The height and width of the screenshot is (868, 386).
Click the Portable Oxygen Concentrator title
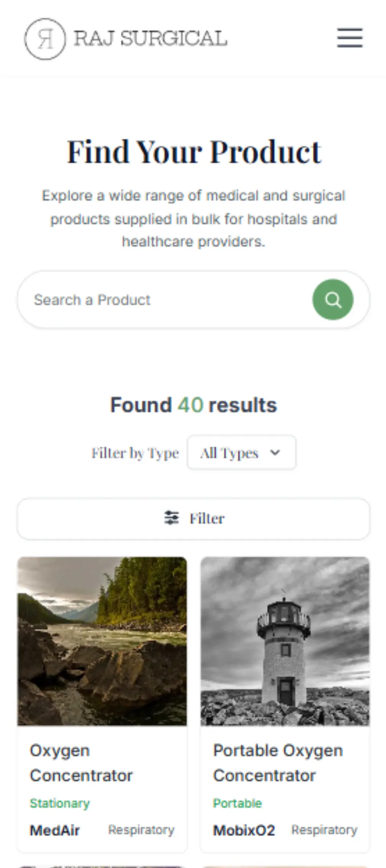(x=278, y=763)
